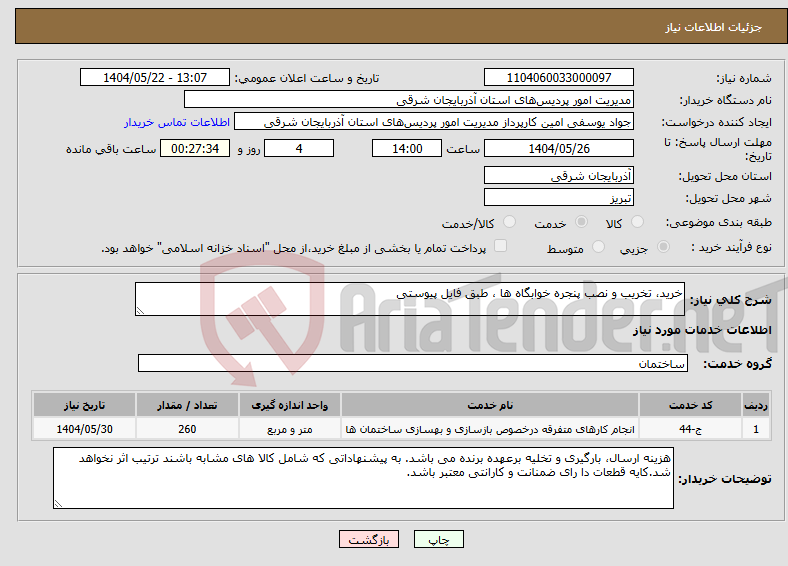The width and height of the screenshot is (788, 566).
Task: Click the buyer organization name field
Action: pyautogui.click(x=409, y=100)
